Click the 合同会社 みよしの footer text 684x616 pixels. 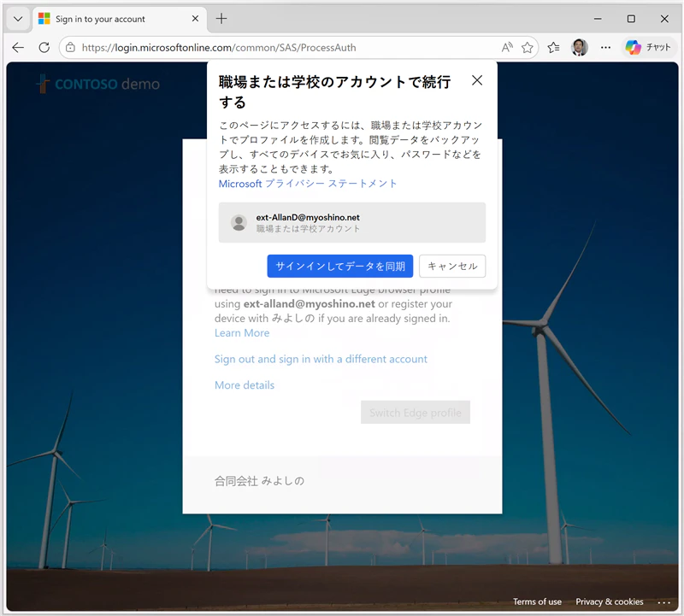[x=259, y=481]
